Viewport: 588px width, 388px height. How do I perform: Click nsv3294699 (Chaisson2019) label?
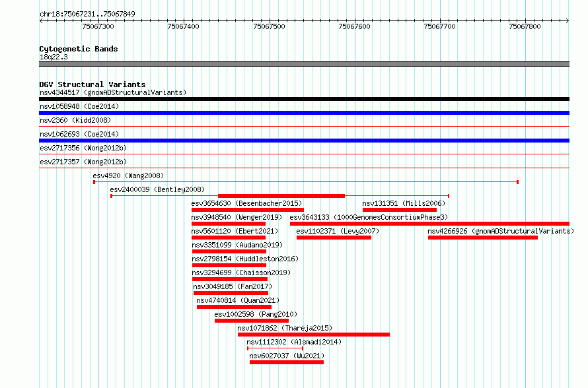242,273
